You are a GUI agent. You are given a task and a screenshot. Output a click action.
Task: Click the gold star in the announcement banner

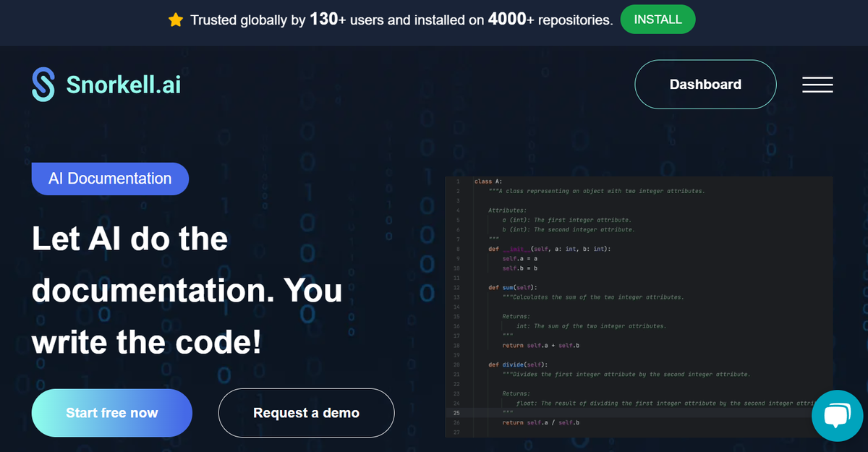pyautogui.click(x=176, y=20)
